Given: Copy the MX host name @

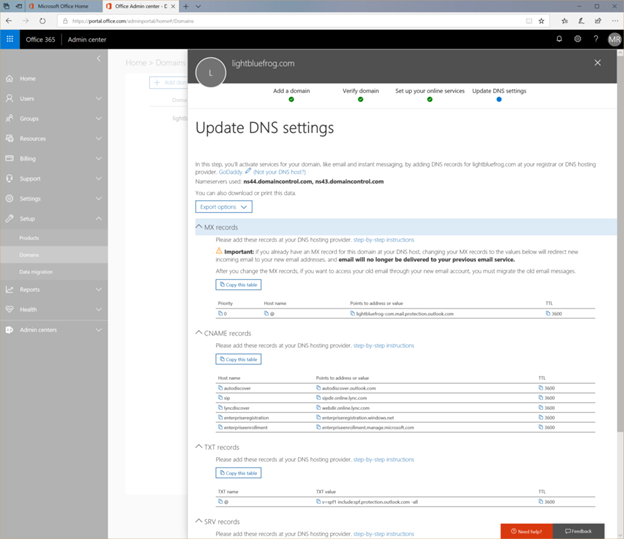Looking at the screenshot, I should [x=266, y=313].
